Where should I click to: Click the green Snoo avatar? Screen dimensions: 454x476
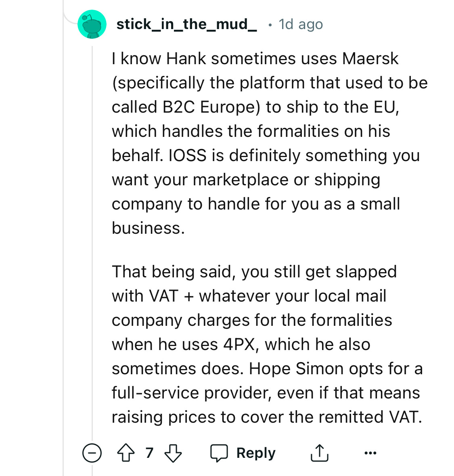[x=92, y=24]
